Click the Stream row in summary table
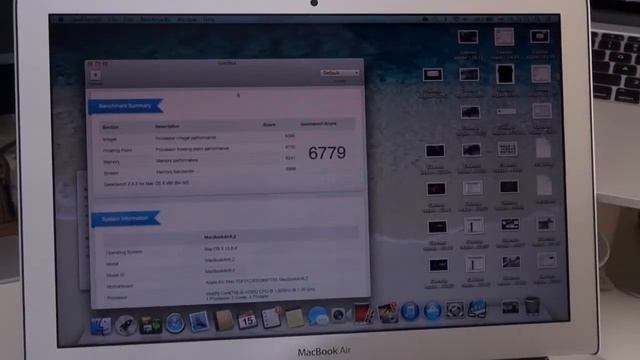Screen dimensions: 640x360 (x=199, y=172)
